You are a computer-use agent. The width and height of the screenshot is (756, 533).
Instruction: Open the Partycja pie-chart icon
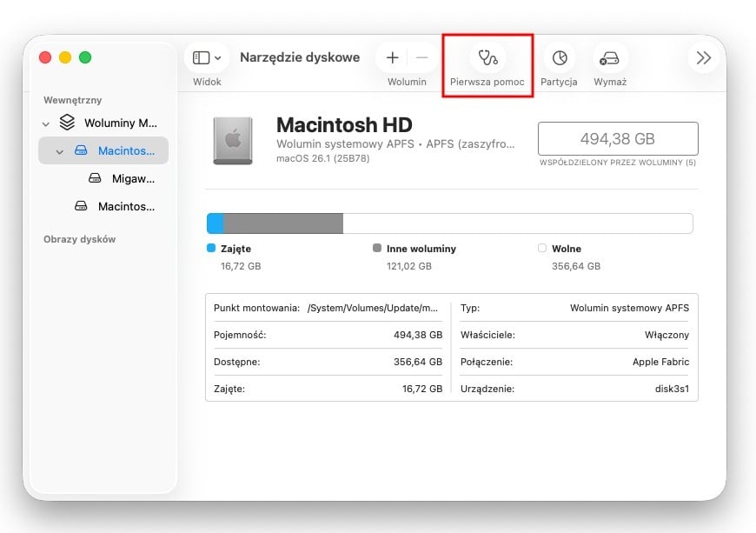click(x=560, y=58)
